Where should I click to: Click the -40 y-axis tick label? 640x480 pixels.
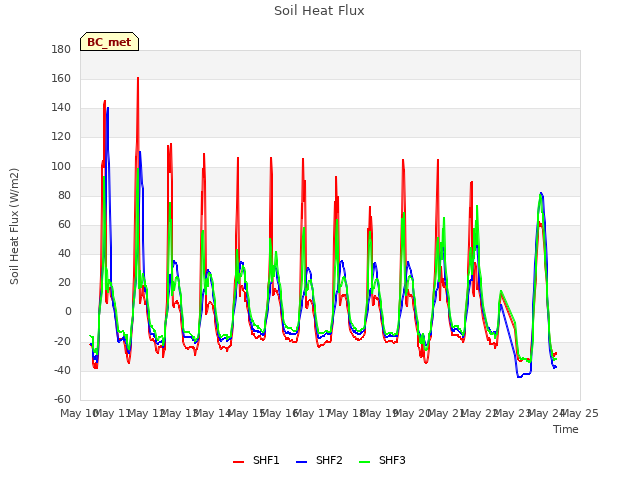[62, 370]
